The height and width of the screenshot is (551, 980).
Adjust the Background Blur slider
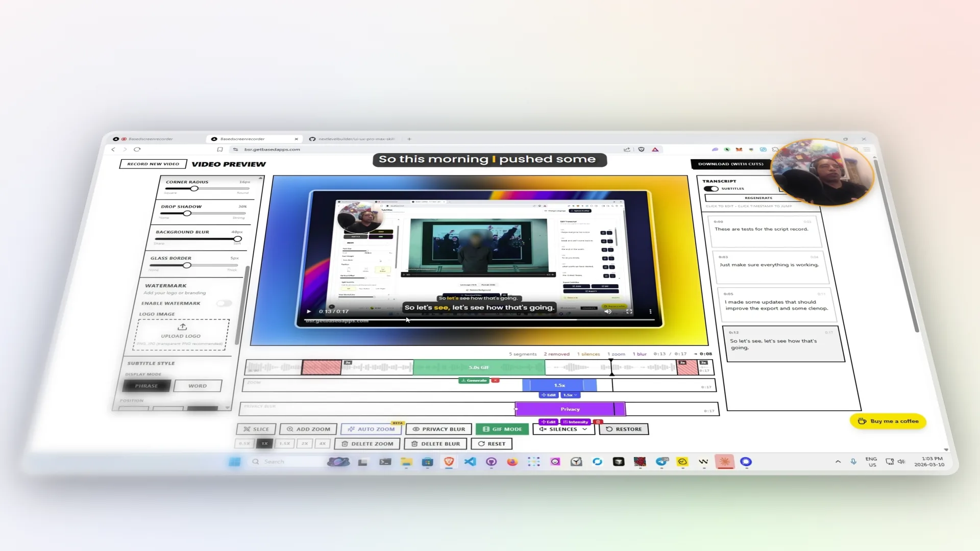pos(238,239)
